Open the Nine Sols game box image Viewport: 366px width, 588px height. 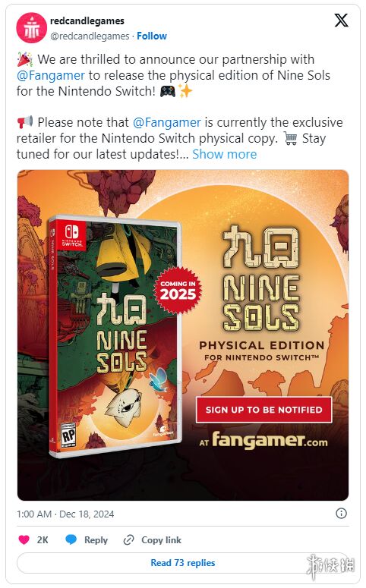pos(115,336)
